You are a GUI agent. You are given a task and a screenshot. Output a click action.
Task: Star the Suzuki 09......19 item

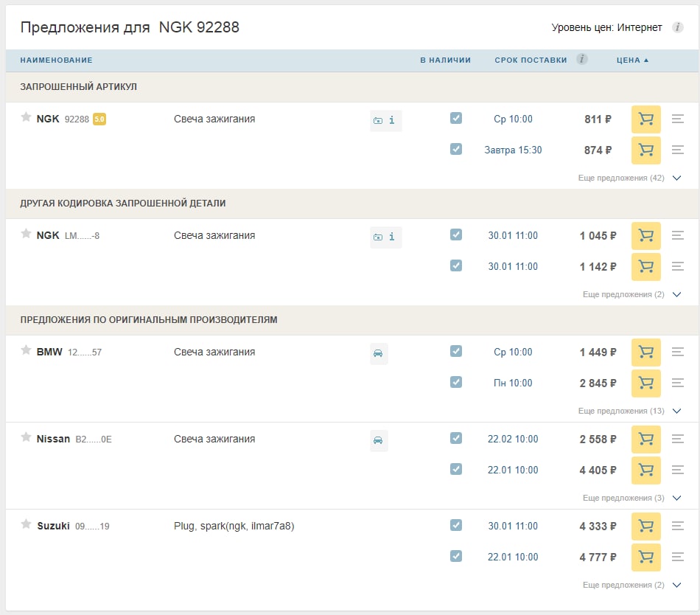pos(26,524)
